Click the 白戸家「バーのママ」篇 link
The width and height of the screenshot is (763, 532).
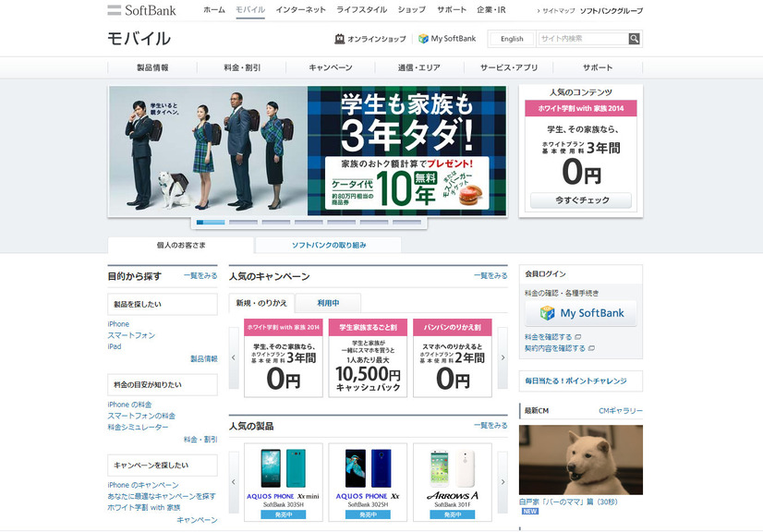pyautogui.click(x=568, y=502)
